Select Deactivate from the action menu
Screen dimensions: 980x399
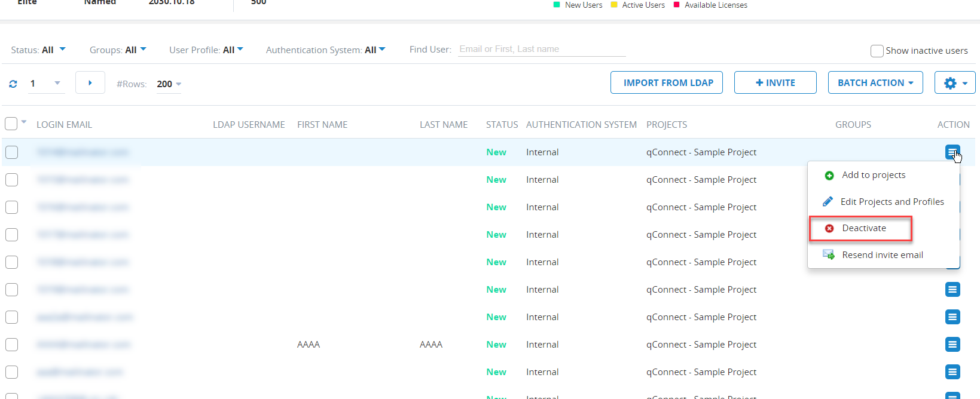click(864, 228)
